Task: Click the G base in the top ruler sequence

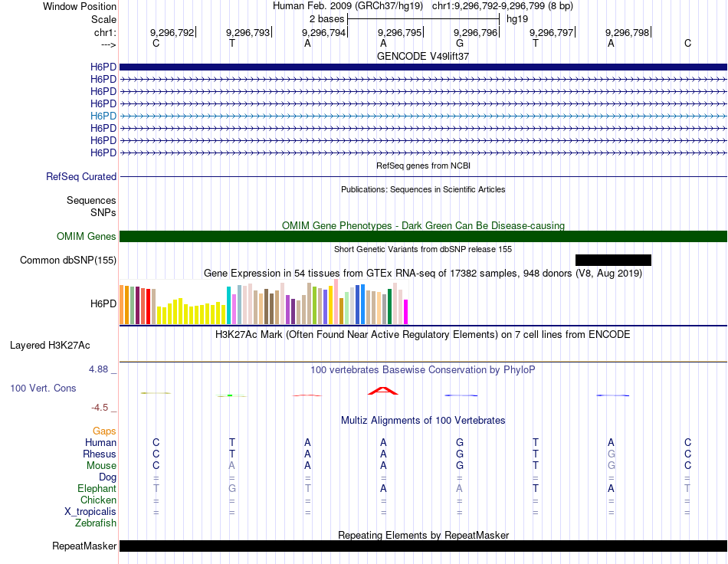Action: click(460, 43)
